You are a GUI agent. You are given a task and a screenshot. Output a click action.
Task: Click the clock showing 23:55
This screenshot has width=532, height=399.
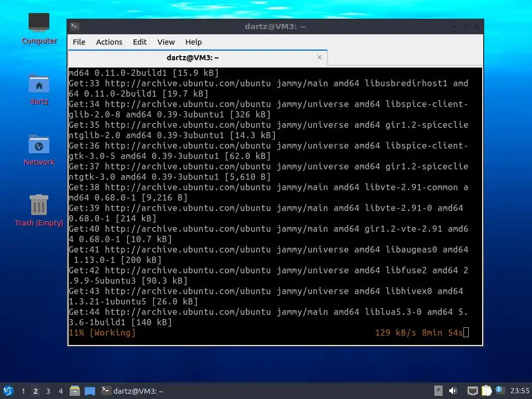coord(520,391)
